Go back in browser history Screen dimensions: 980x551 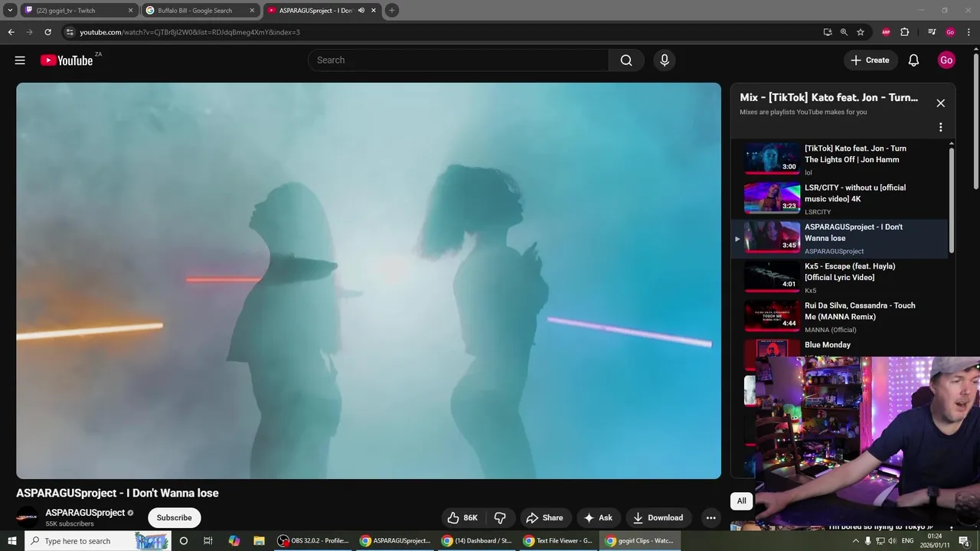point(11,32)
